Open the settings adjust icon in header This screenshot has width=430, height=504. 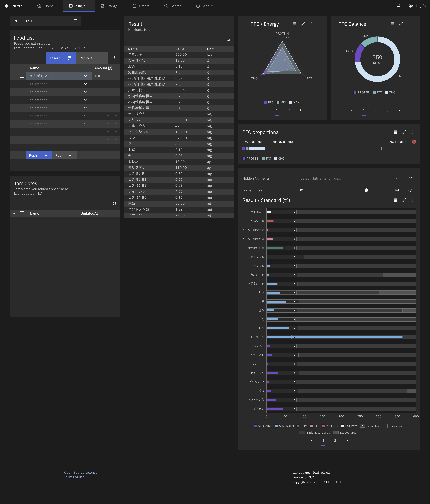tap(399, 6)
